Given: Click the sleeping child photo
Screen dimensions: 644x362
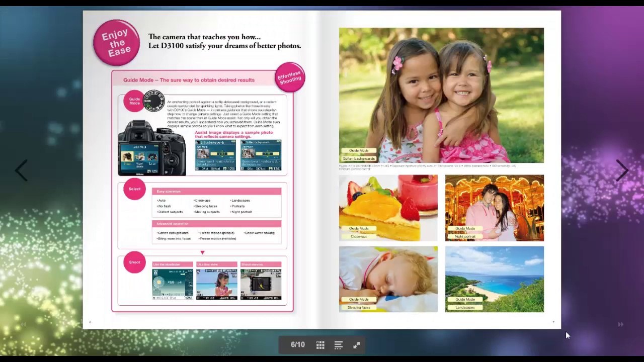Looking at the screenshot, I should (388, 279).
